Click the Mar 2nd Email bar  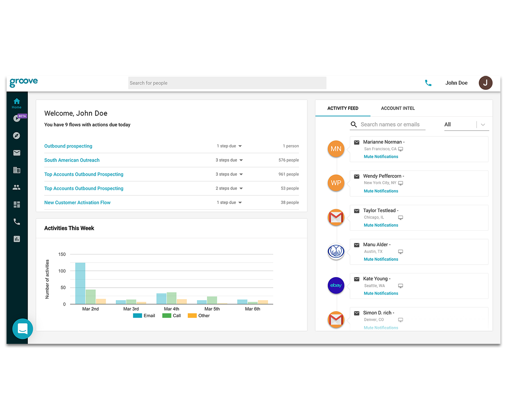tap(80, 283)
